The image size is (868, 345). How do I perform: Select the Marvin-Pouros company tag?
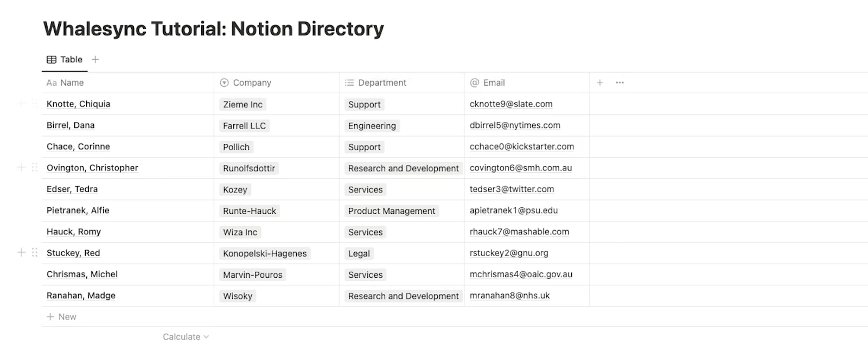[252, 275]
